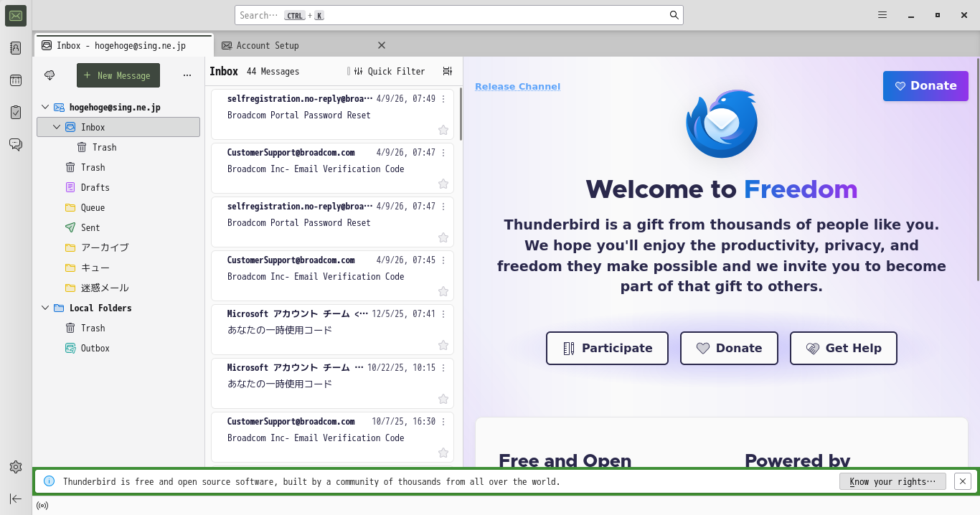Open folder pane options (three dots)

pyautogui.click(x=187, y=75)
